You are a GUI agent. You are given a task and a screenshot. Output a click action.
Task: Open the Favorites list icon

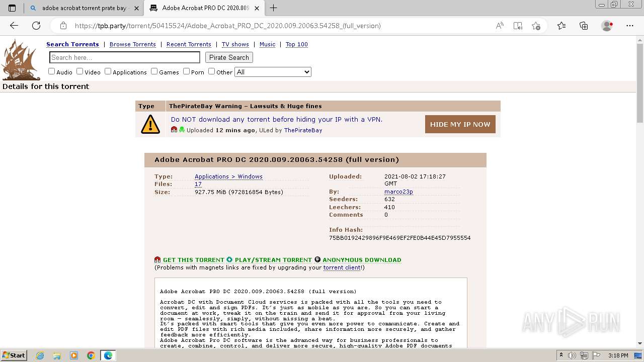561,26
